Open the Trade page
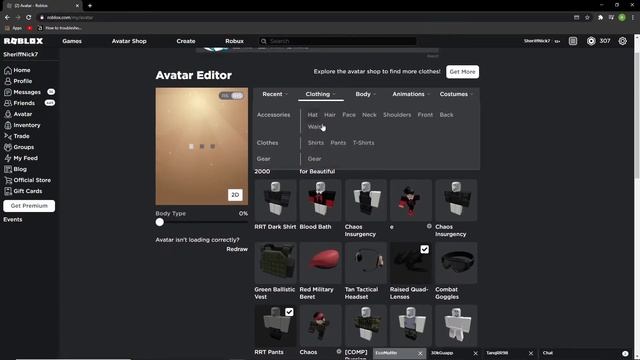Viewport: 640px width, 360px height. tap(17, 136)
